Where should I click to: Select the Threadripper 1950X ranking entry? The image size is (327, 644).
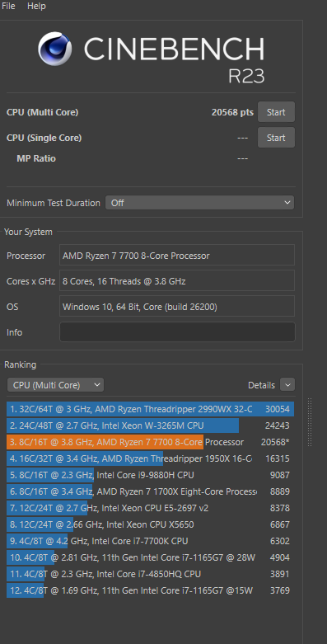(x=151, y=458)
